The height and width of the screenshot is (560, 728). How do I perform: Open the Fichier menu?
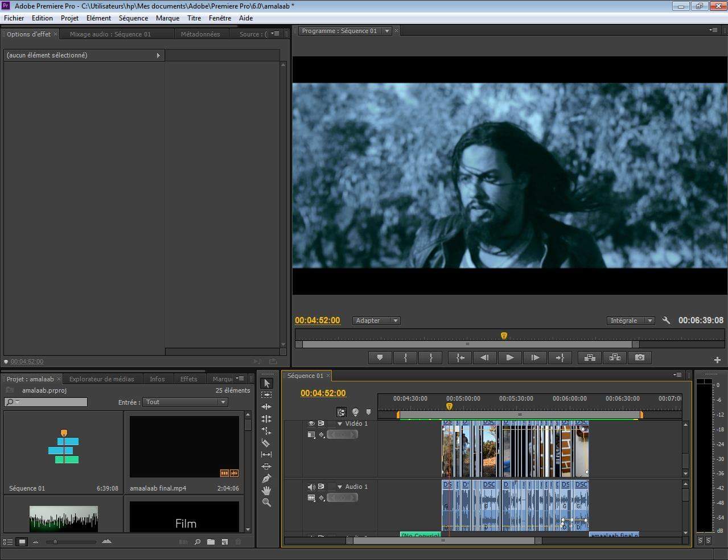pyautogui.click(x=14, y=18)
